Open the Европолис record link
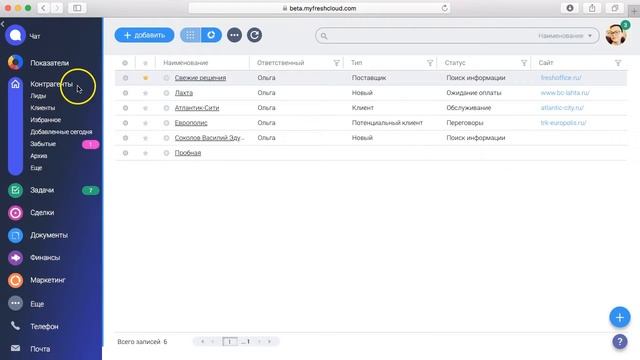This screenshot has height=360, width=640. pyautogui.click(x=191, y=123)
